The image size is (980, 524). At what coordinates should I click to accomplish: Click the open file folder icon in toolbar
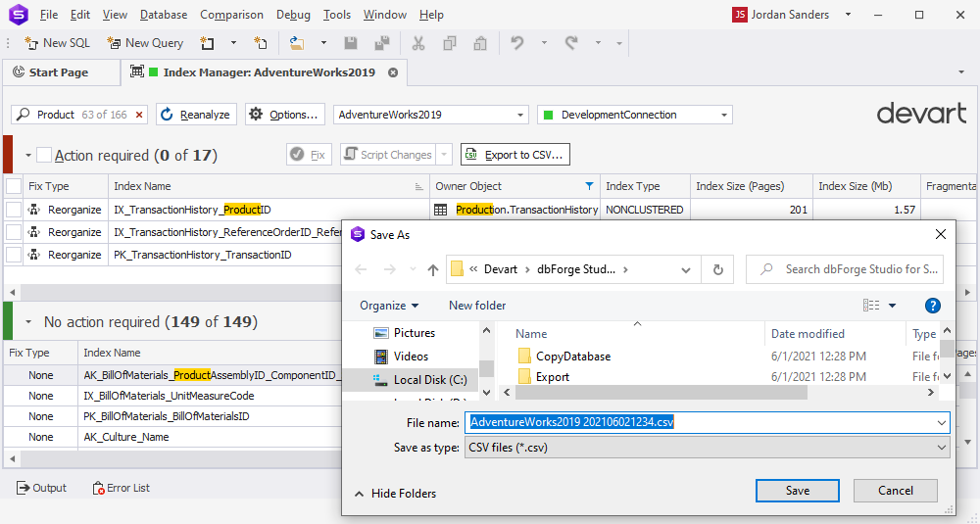[296, 43]
